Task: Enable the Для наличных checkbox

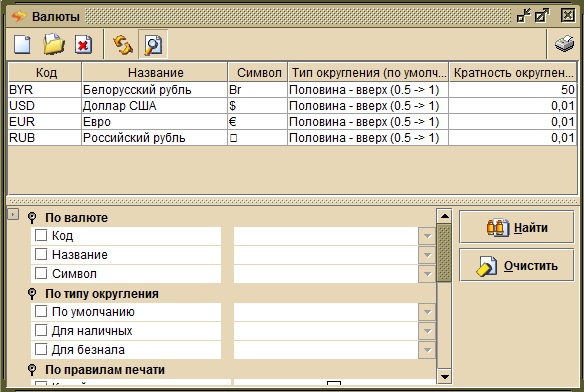Action: 41,330
